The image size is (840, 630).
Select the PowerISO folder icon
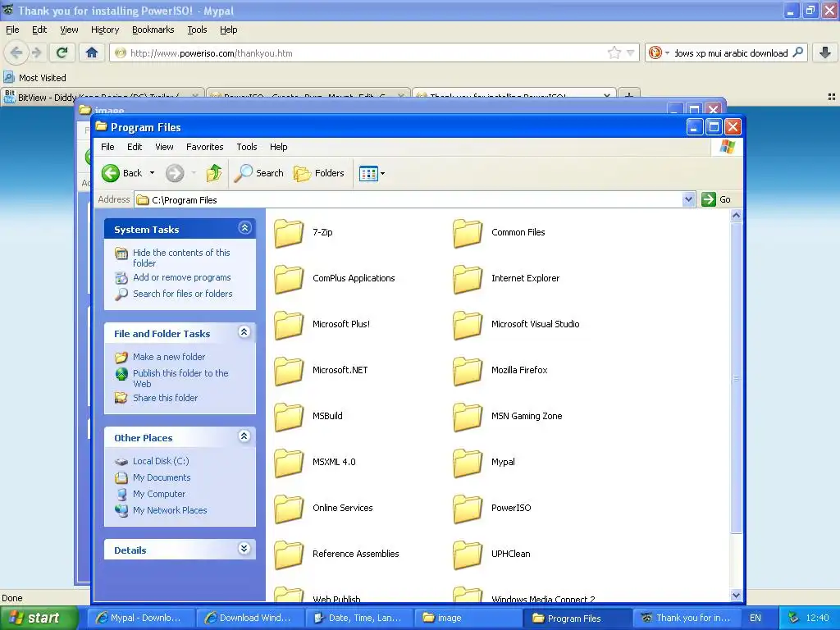468,509
